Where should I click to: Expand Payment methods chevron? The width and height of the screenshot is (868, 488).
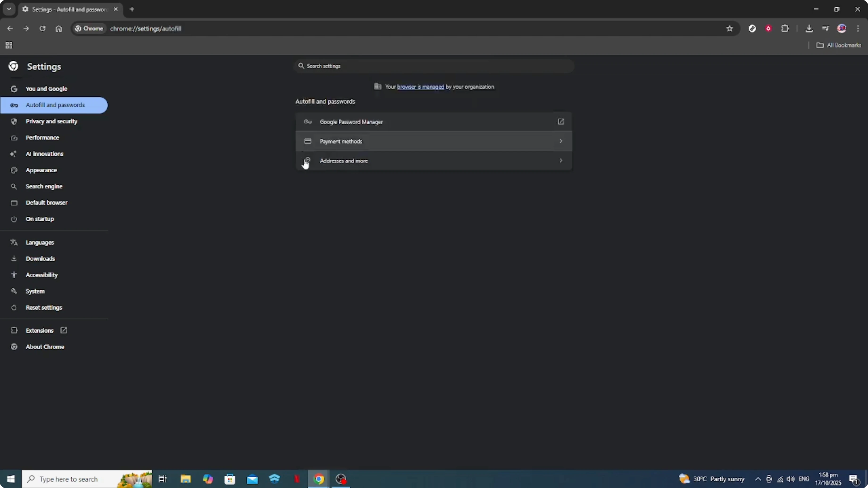(x=561, y=141)
